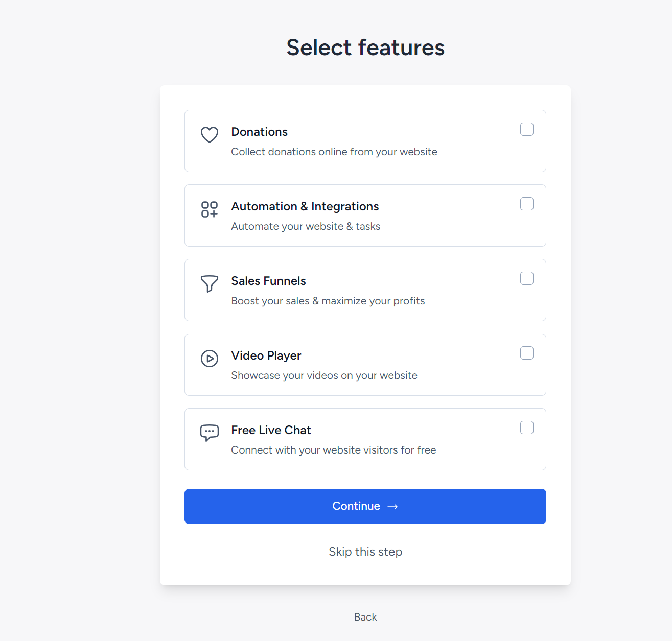
Task: Enable the Donations checkbox
Action: [x=527, y=130]
